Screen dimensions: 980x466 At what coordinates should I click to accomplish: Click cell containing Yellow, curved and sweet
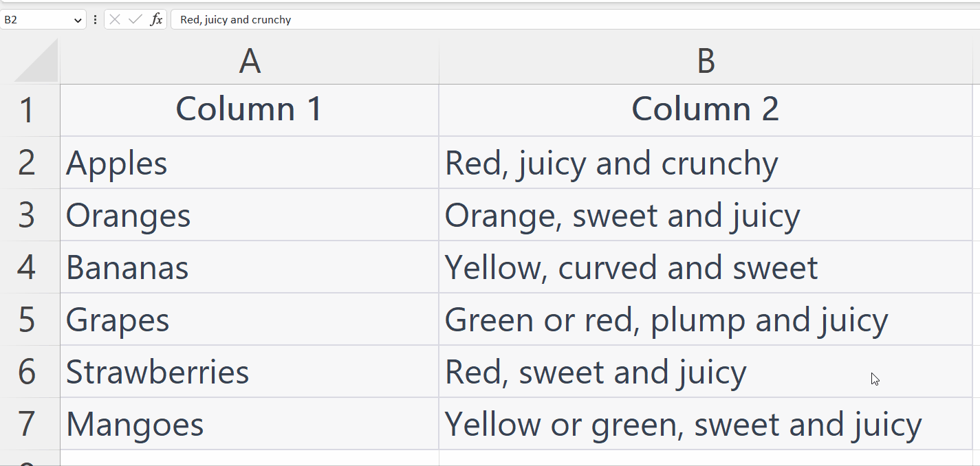coord(706,267)
